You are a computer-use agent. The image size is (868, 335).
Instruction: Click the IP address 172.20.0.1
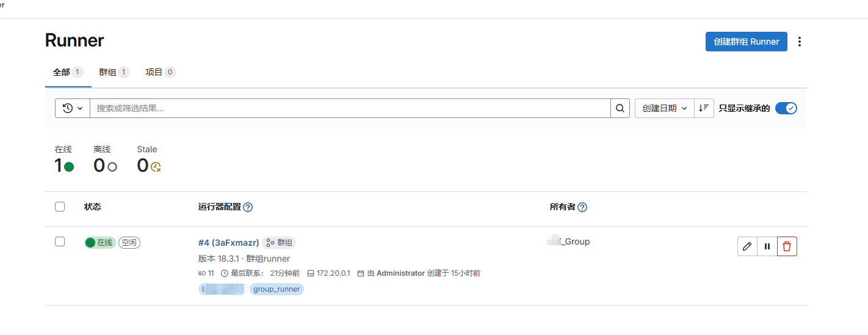[333, 273]
